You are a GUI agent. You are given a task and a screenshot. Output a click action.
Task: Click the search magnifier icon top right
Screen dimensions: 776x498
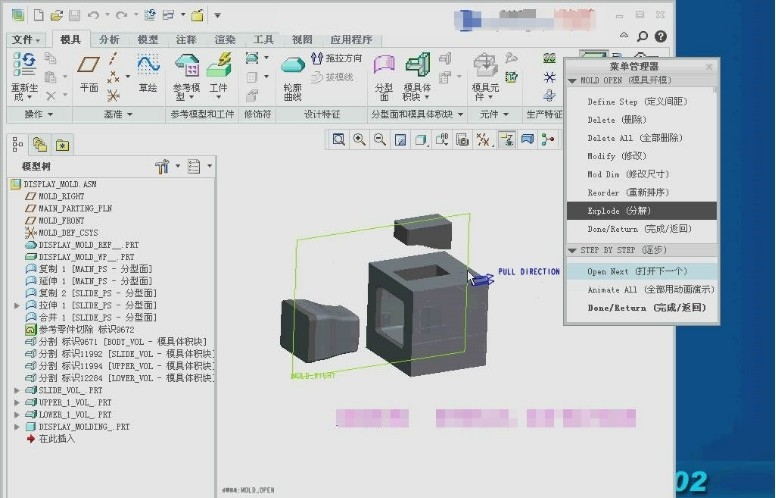click(x=642, y=36)
